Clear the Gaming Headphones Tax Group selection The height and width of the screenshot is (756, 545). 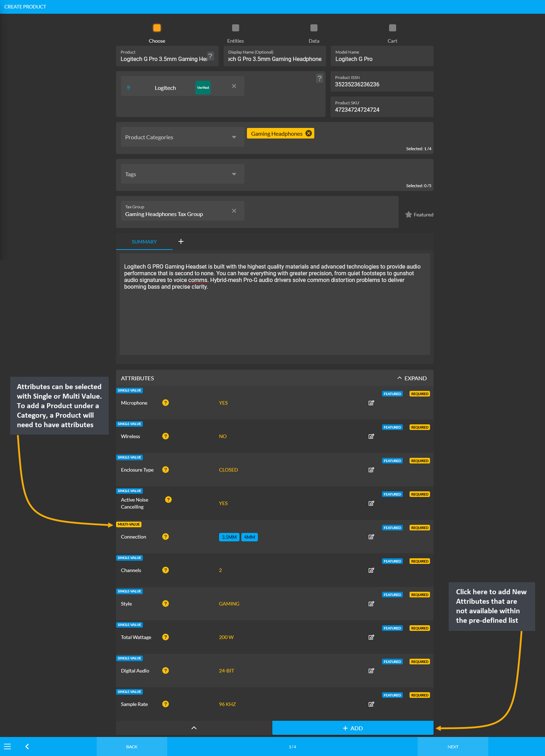pyautogui.click(x=234, y=211)
